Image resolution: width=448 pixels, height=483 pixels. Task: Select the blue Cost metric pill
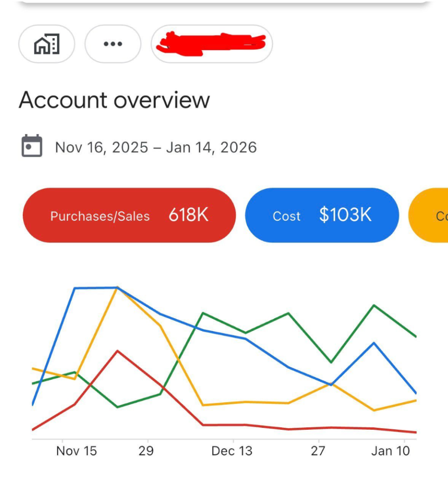tap(322, 215)
